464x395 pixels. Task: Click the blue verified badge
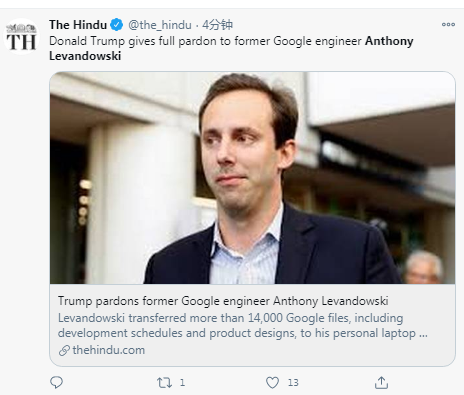(x=117, y=25)
